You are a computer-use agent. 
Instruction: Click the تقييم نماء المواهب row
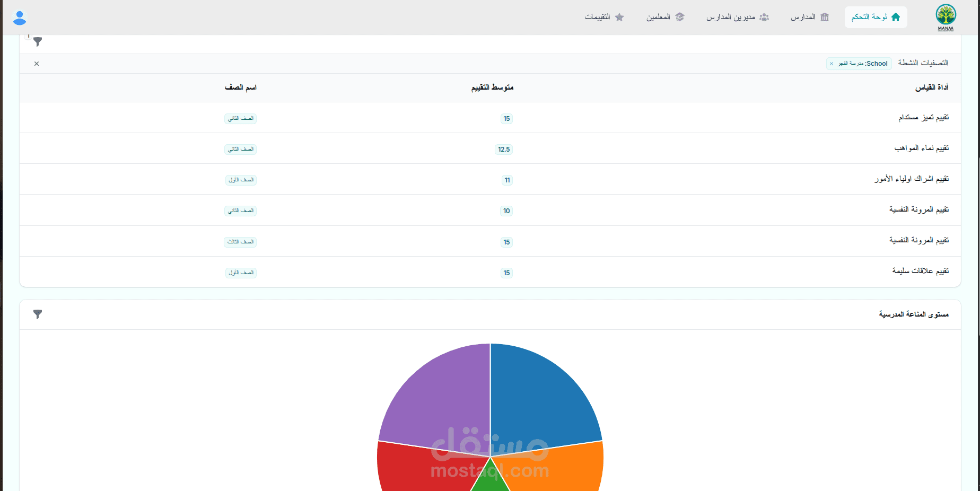490,148
